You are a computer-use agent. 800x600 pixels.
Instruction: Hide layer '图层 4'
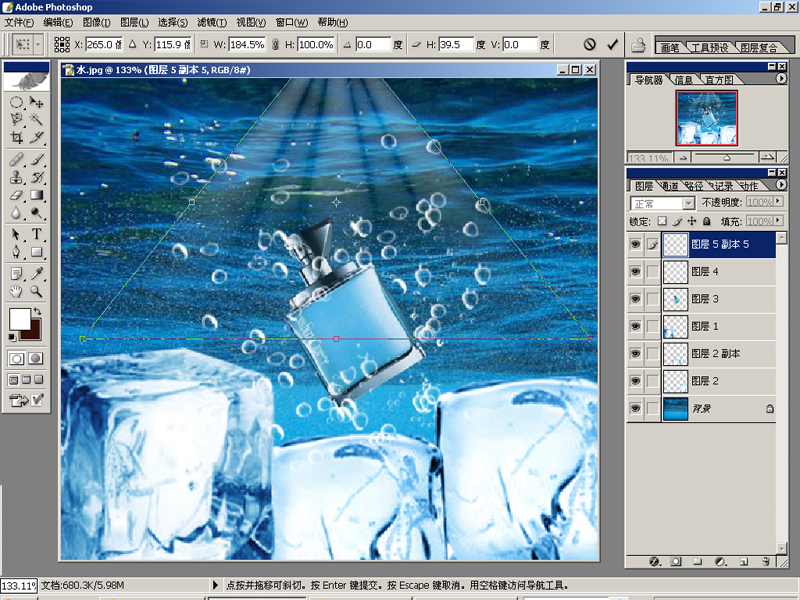click(x=635, y=271)
